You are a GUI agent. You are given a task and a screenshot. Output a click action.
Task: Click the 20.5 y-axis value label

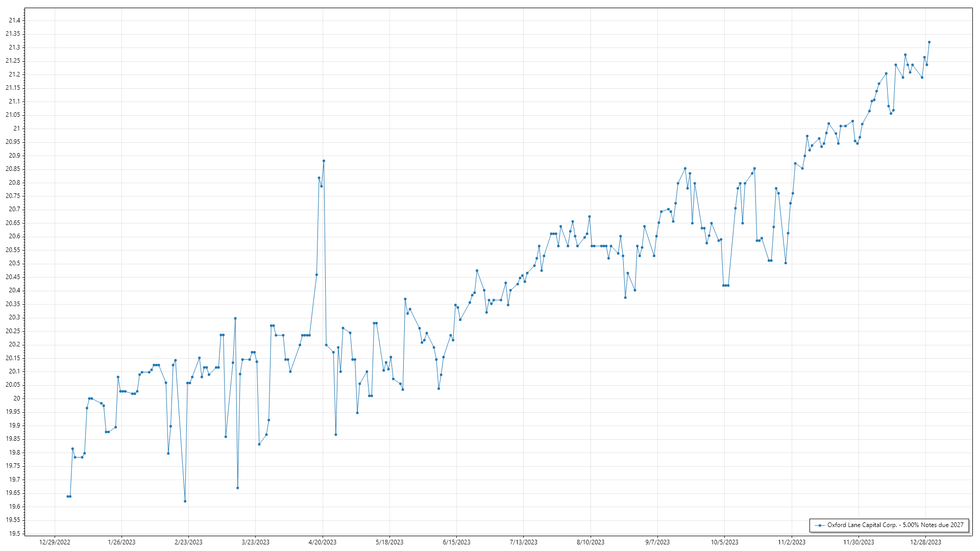(x=14, y=263)
